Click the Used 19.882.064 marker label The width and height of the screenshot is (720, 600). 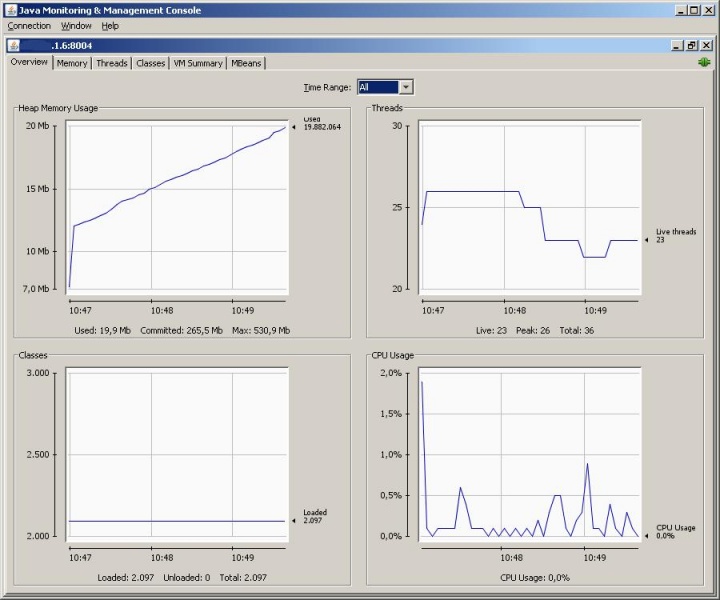(321, 123)
